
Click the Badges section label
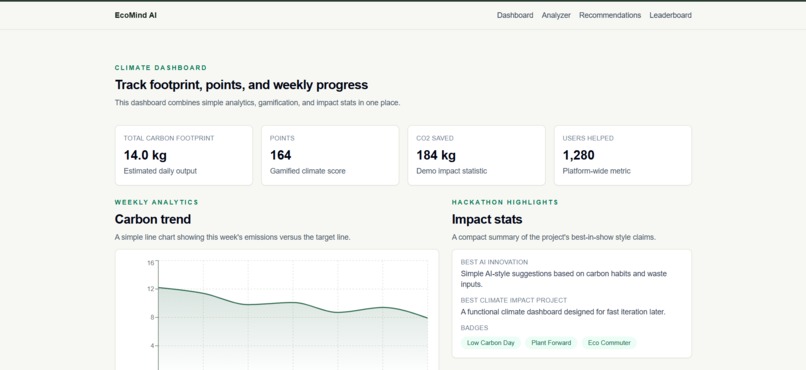coord(474,328)
